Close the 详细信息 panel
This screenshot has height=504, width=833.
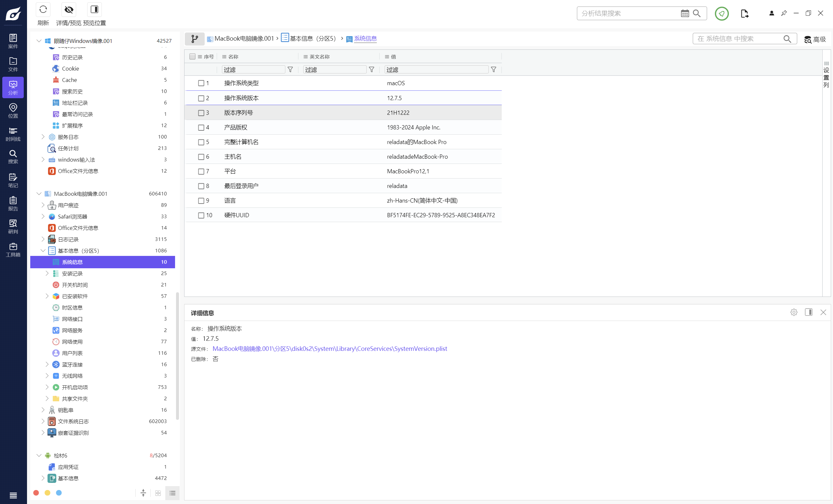[x=823, y=312]
